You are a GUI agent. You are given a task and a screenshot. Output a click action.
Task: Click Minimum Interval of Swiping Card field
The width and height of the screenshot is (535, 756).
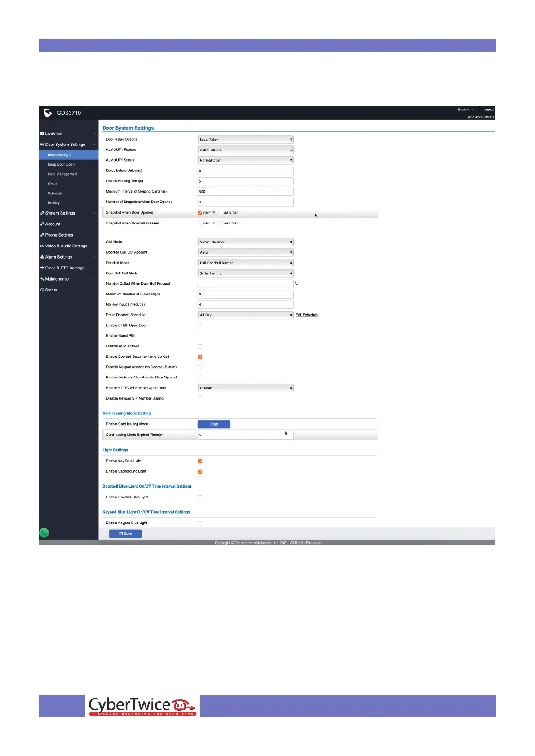pyautogui.click(x=245, y=192)
